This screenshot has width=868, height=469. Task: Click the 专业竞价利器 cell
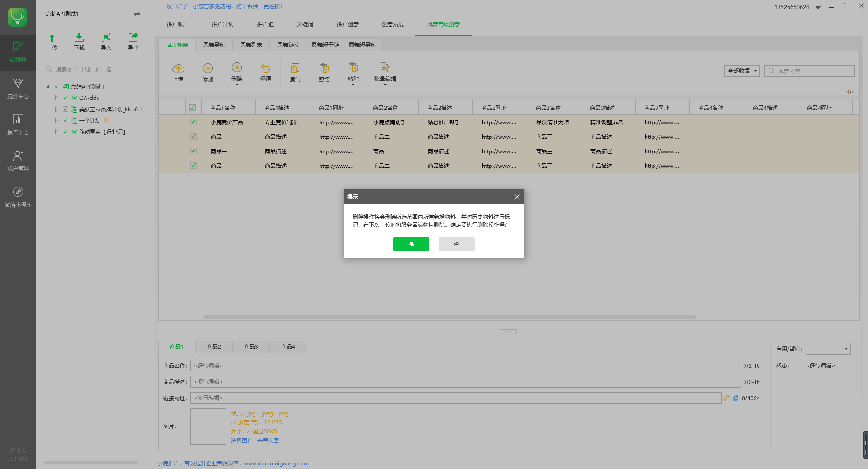click(281, 123)
